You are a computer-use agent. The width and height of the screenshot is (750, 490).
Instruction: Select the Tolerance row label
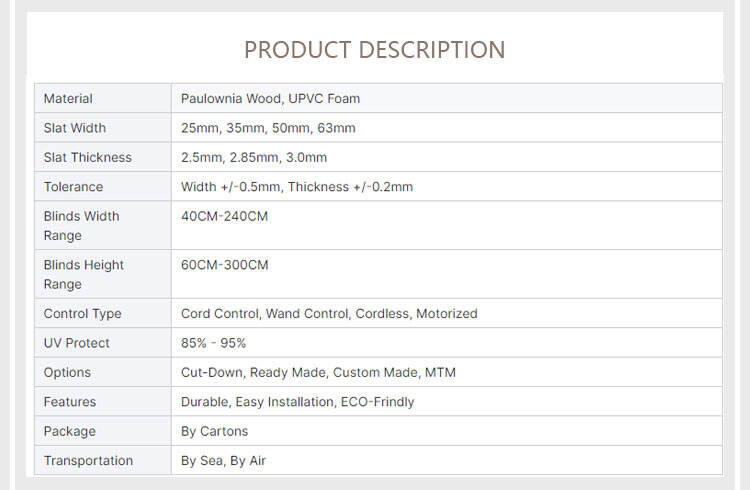pyautogui.click(x=73, y=187)
